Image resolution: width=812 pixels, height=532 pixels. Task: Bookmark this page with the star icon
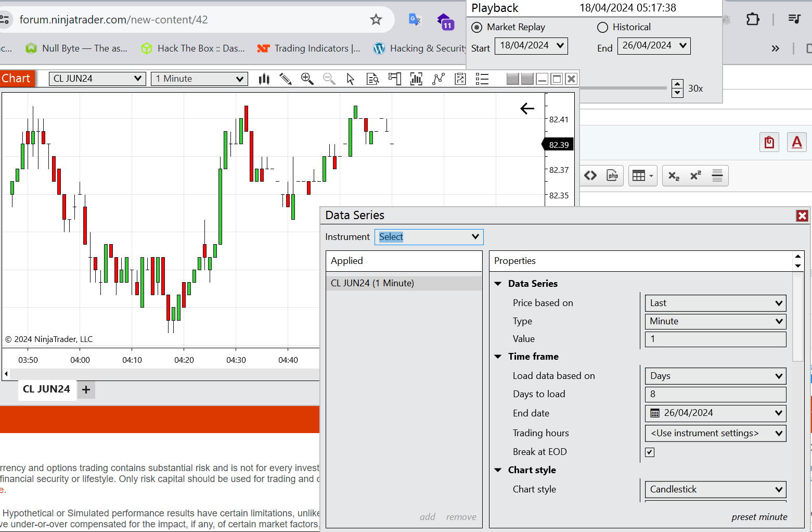[376, 20]
